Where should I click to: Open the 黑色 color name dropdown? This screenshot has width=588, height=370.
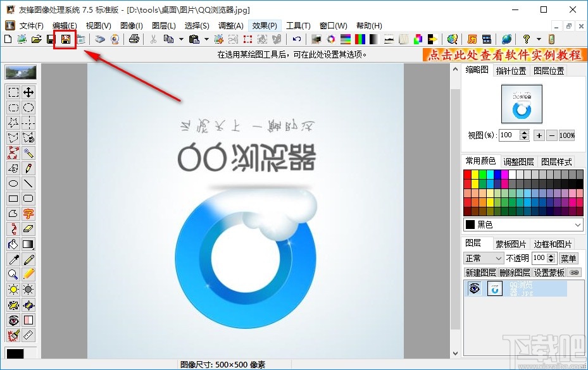point(578,225)
